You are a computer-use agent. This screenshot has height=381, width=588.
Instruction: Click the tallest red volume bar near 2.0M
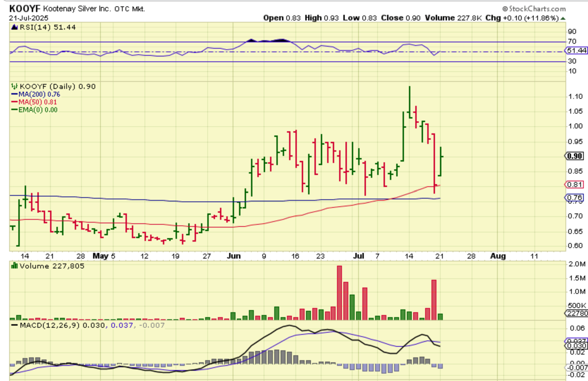point(339,293)
